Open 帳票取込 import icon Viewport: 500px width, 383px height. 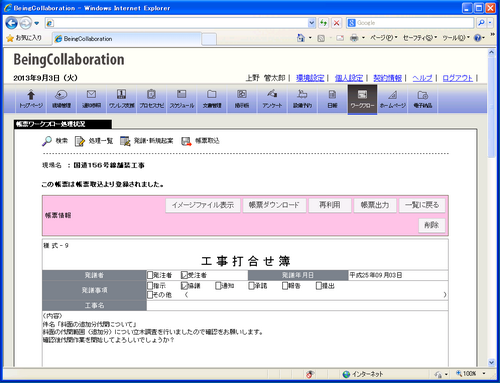[x=186, y=141]
